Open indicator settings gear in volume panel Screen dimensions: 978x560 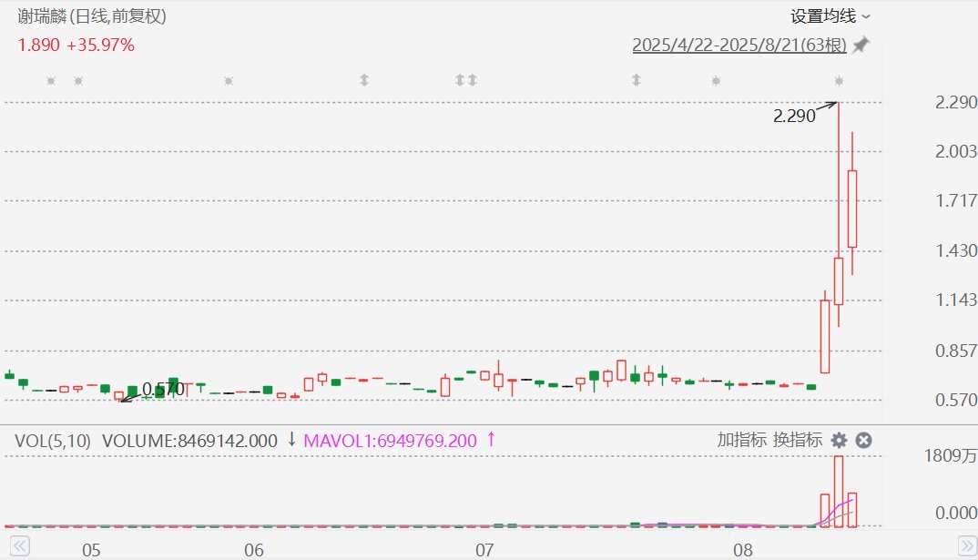pyautogui.click(x=839, y=441)
